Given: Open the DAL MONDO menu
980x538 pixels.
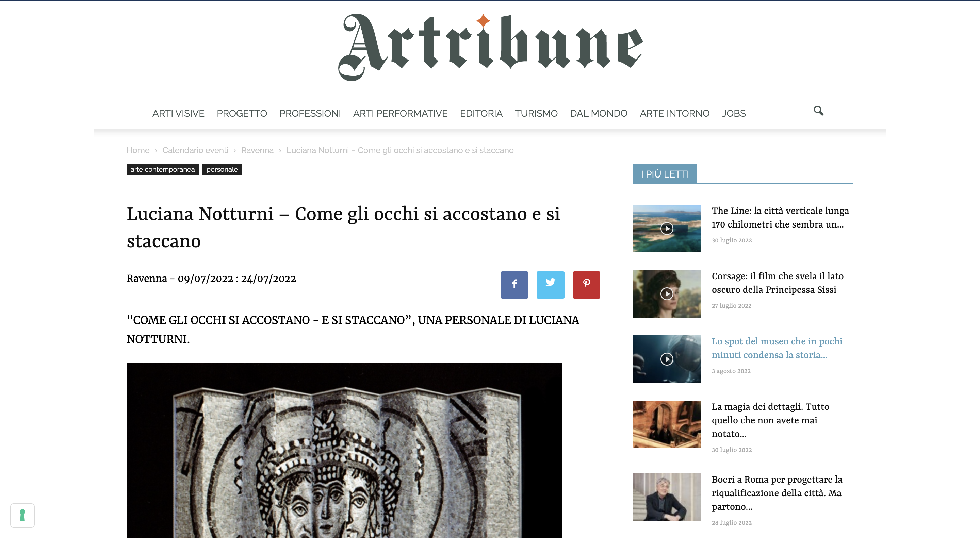Looking at the screenshot, I should pyautogui.click(x=599, y=113).
